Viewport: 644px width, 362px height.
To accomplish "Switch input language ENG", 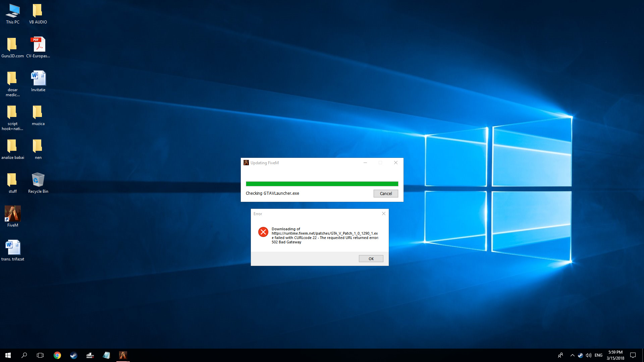I will [598, 355].
